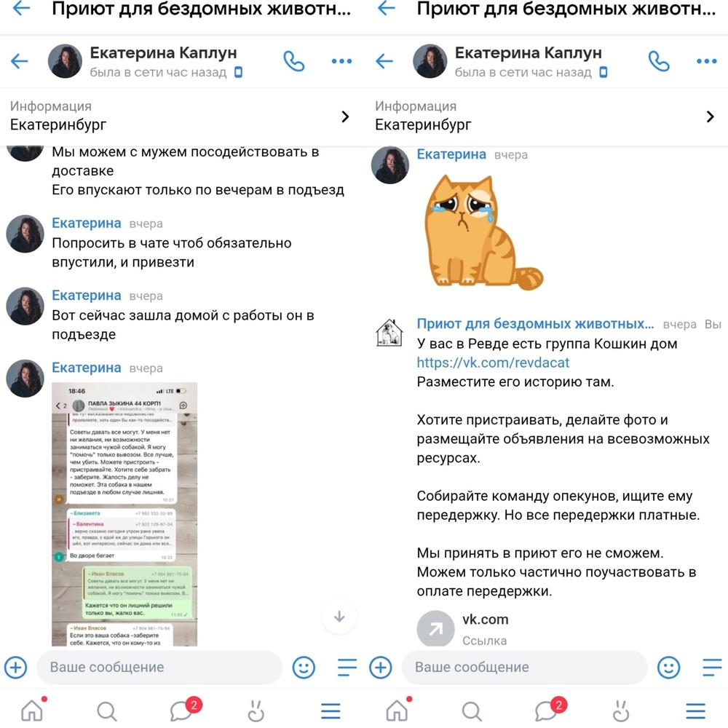The image size is (728, 728).
Task: Expand Информация Екатеринбург chevron in left panel
Action: [x=345, y=116]
